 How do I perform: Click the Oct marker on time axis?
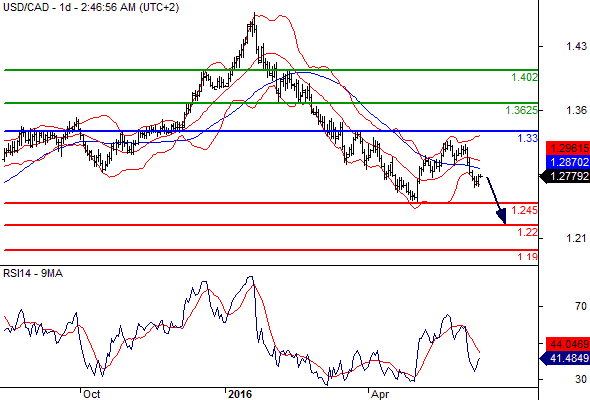pyautogui.click(x=91, y=394)
